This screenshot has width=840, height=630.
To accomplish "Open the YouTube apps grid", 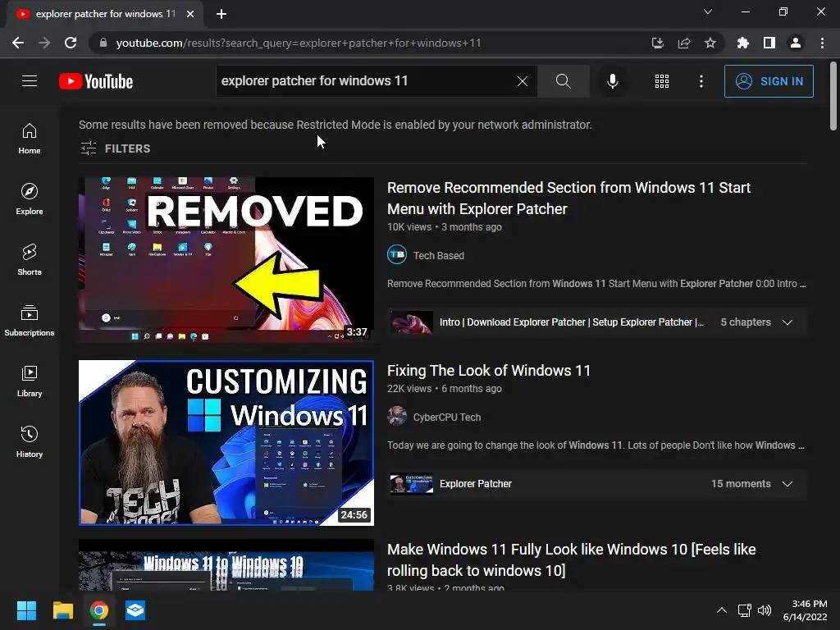I will (662, 81).
